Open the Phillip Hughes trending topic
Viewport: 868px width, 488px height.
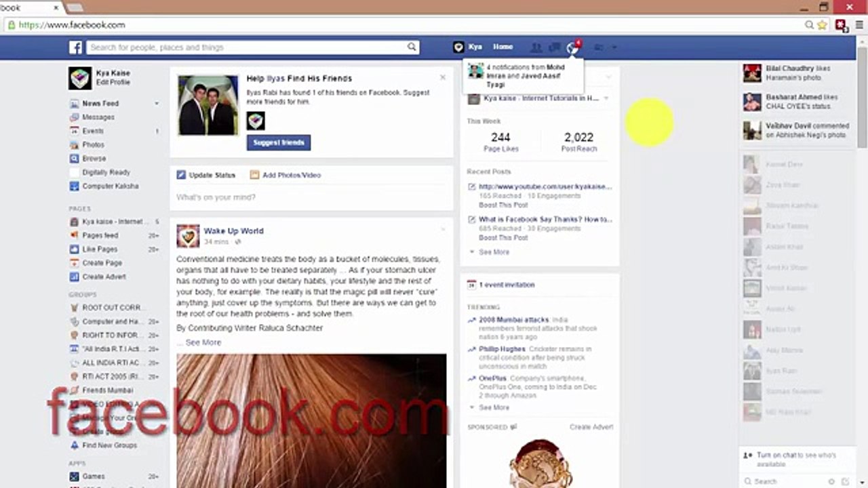coord(502,349)
